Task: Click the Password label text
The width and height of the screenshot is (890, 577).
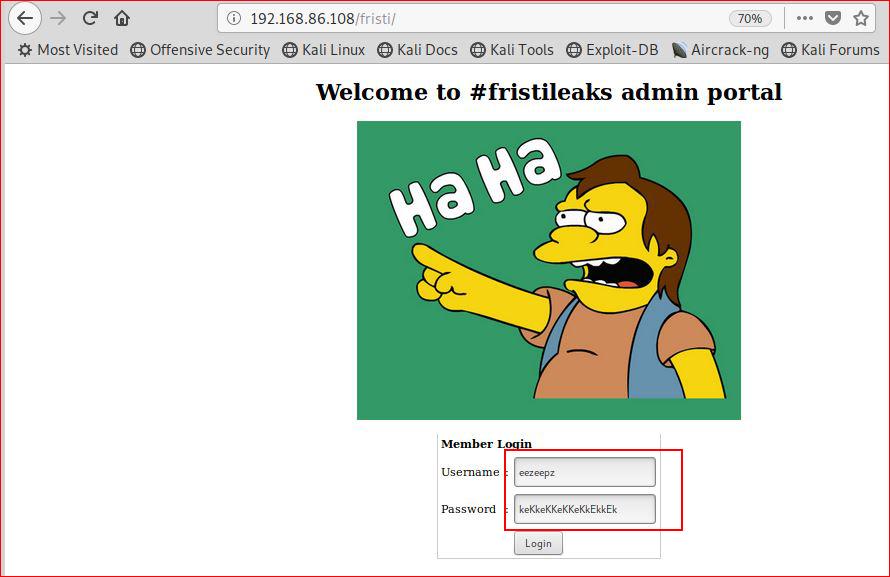Action: click(x=468, y=509)
